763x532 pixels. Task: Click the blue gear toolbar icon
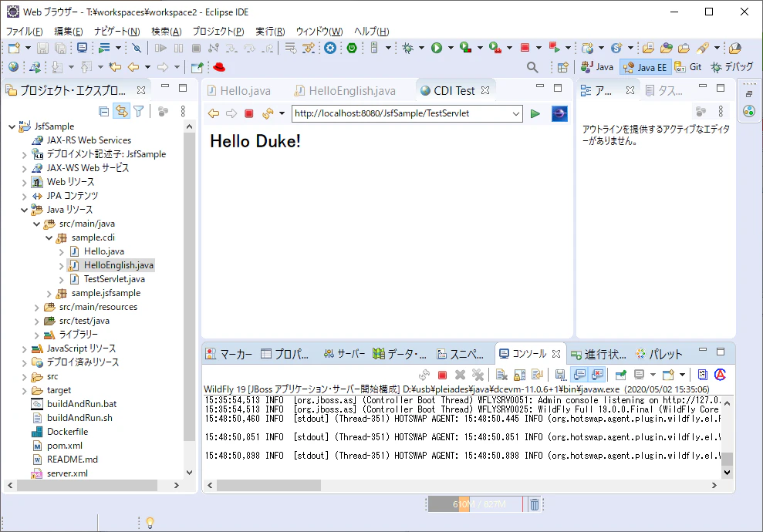point(330,48)
